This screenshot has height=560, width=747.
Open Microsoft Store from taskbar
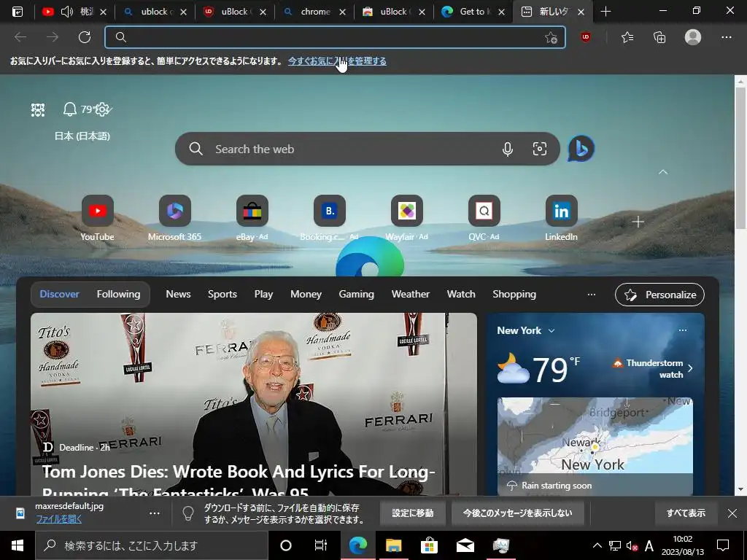pyautogui.click(x=429, y=545)
